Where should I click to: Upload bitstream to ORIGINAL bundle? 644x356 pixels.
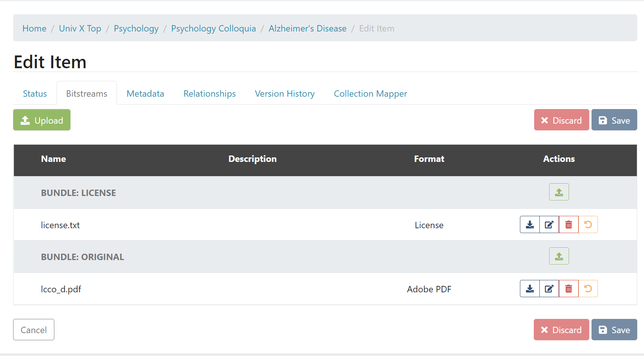pyautogui.click(x=559, y=256)
